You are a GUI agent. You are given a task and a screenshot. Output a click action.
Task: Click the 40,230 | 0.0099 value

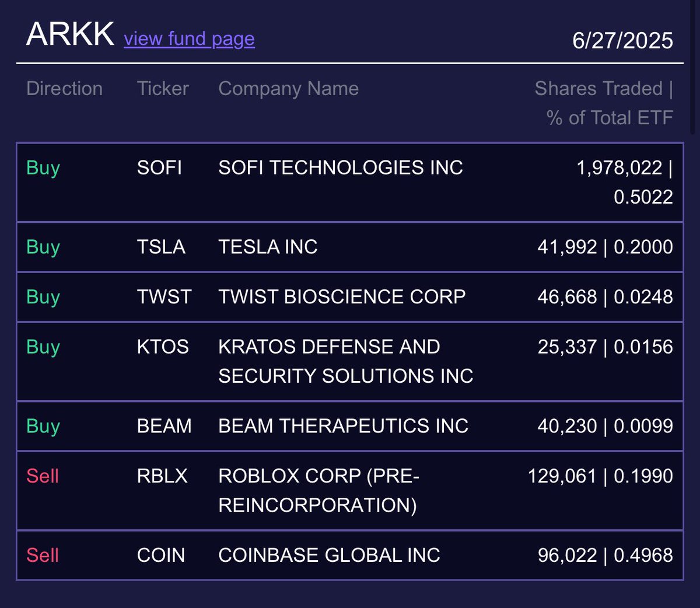[x=605, y=427]
